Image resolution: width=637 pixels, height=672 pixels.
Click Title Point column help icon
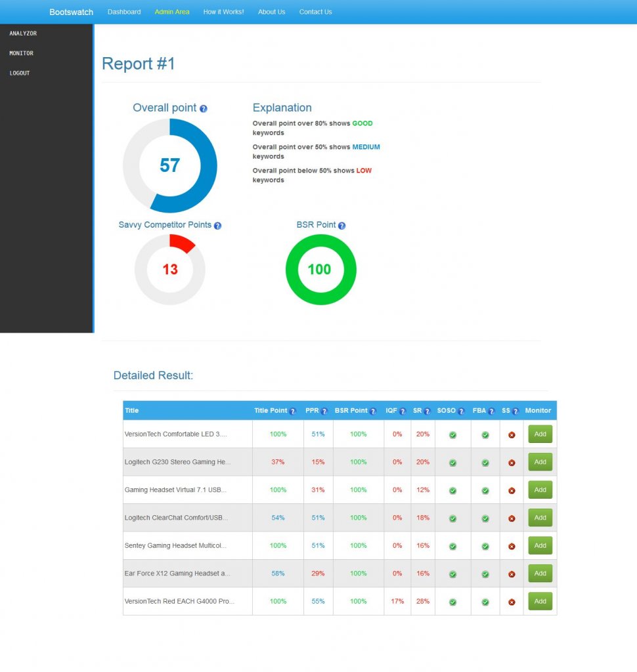click(293, 411)
